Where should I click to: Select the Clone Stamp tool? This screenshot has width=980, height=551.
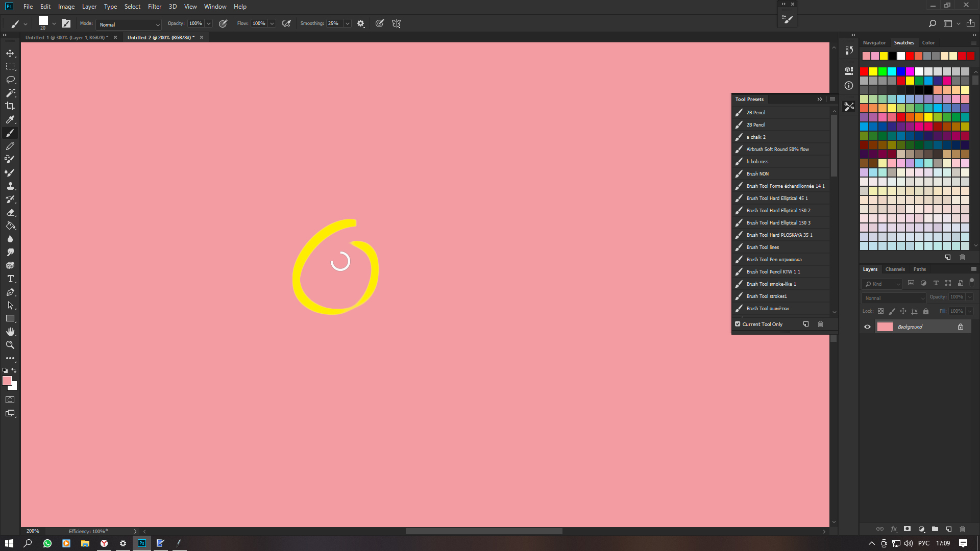tap(10, 186)
